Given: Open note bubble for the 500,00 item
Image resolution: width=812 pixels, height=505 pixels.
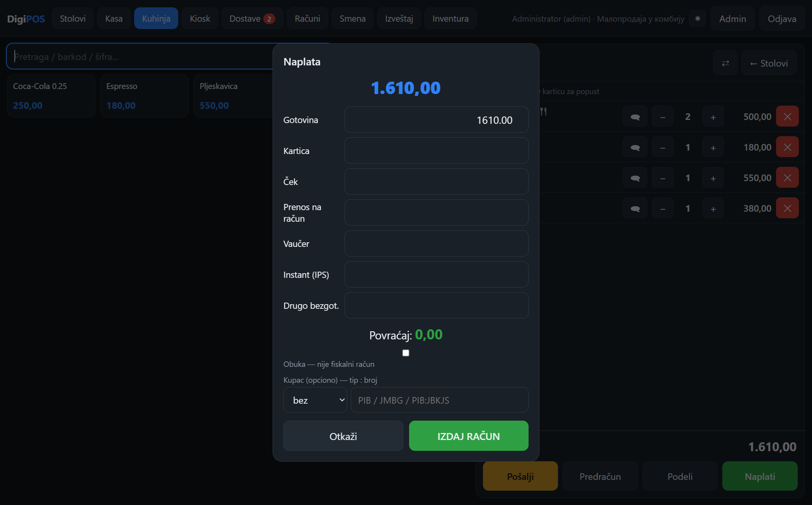Looking at the screenshot, I should point(635,116).
